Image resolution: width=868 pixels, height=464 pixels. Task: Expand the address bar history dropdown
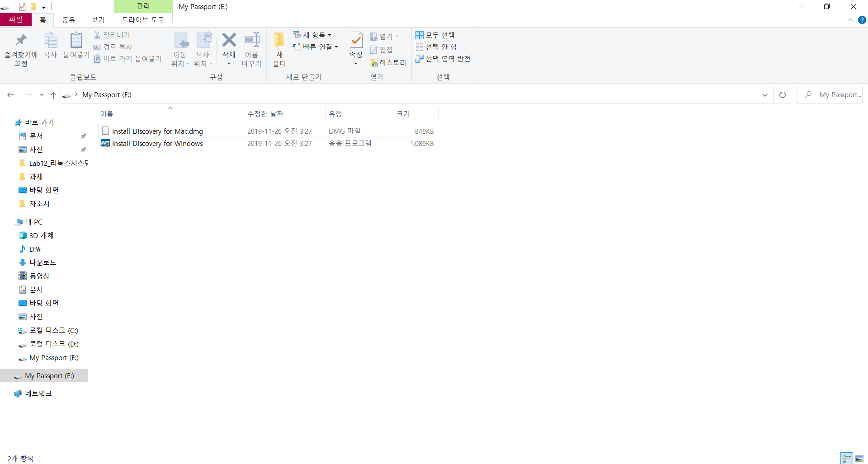click(765, 95)
